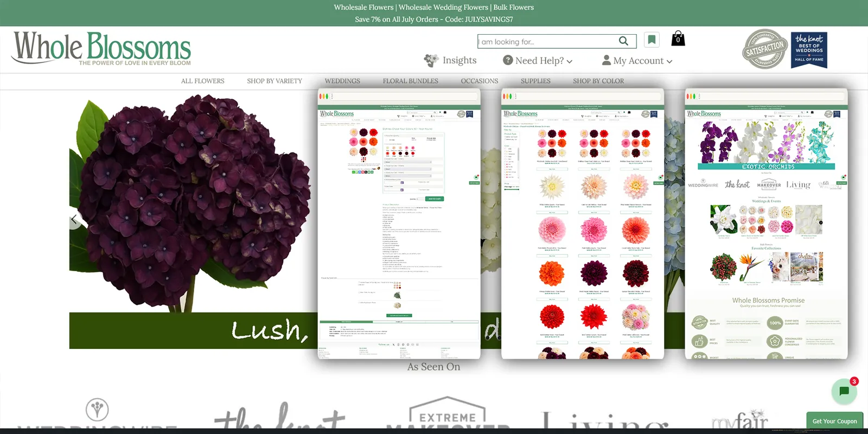Click the July savings promo banner text
The width and height of the screenshot is (868, 434).
click(x=434, y=19)
